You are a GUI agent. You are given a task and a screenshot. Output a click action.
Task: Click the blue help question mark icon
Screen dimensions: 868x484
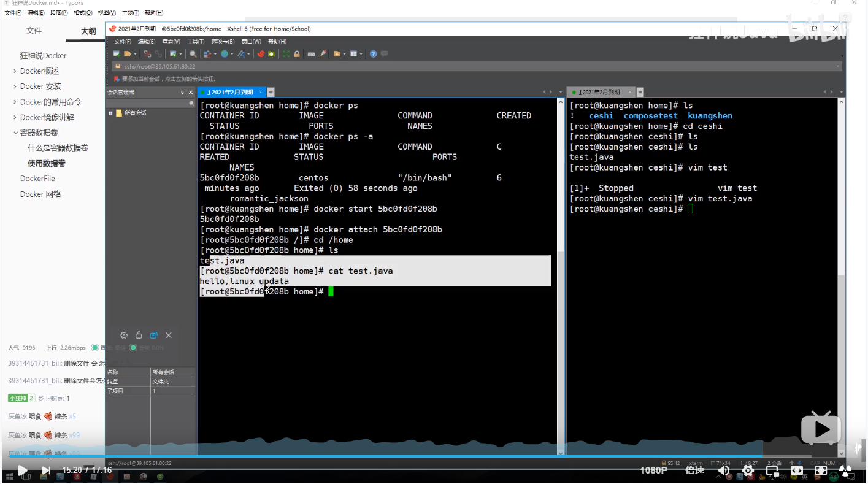pos(373,54)
